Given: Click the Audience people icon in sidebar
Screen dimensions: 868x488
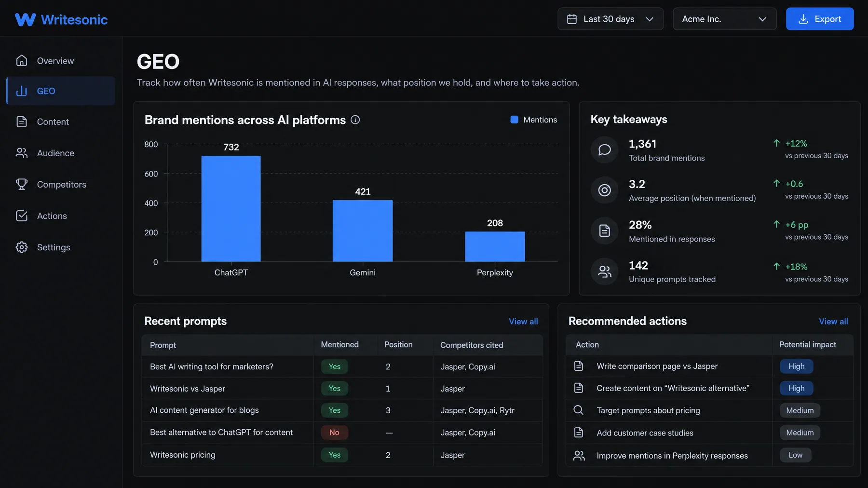Looking at the screenshot, I should 22,153.
